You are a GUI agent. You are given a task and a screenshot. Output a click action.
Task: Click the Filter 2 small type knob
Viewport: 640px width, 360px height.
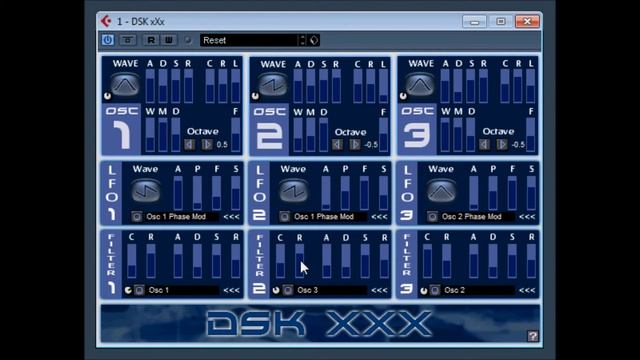pyautogui.click(x=276, y=290)
